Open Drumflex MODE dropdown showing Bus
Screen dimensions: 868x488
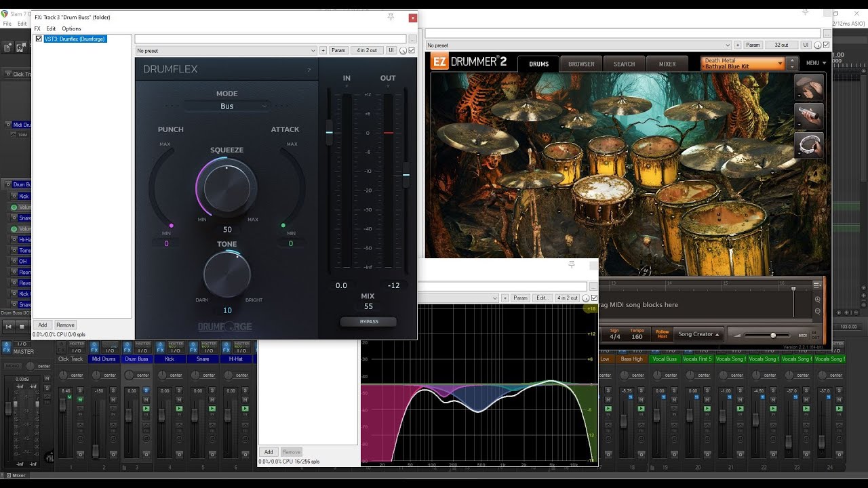click(227, 106)
